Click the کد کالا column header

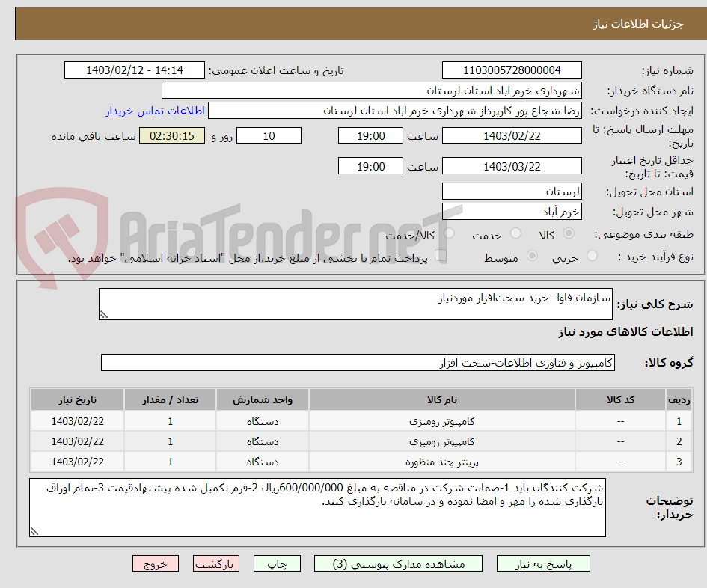tap(620, 400)
